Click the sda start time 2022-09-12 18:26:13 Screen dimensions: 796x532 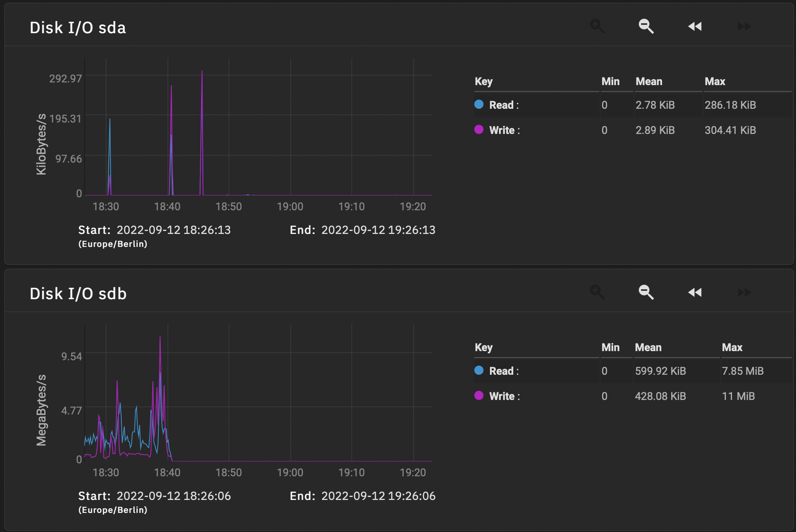tap(174, 230)
